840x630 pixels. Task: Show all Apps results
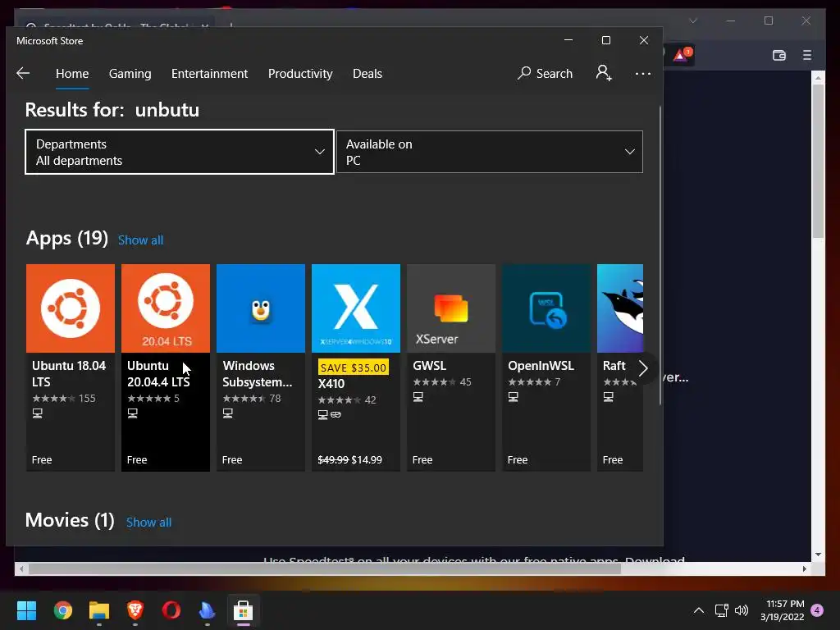pyautogui.click(x=140, y=240)
